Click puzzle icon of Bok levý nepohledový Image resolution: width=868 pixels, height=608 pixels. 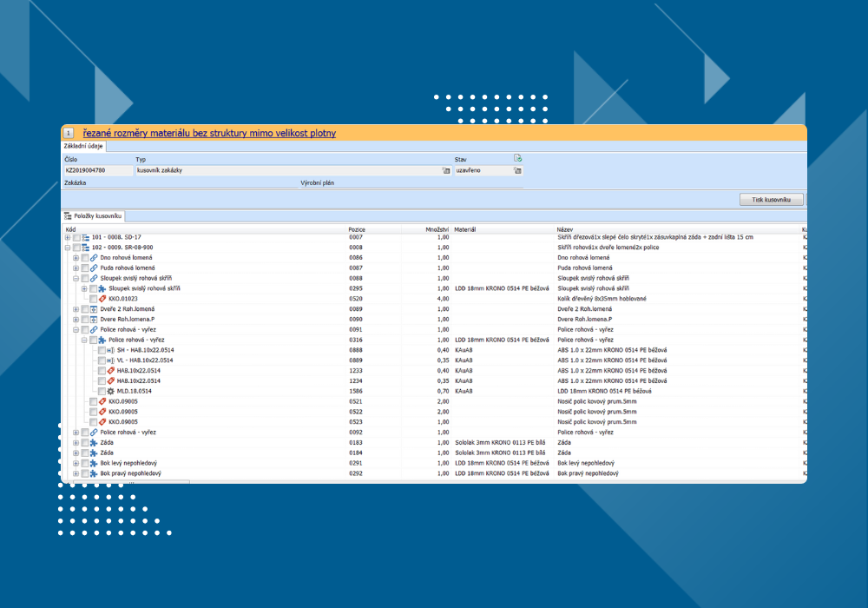pos(94,464)
